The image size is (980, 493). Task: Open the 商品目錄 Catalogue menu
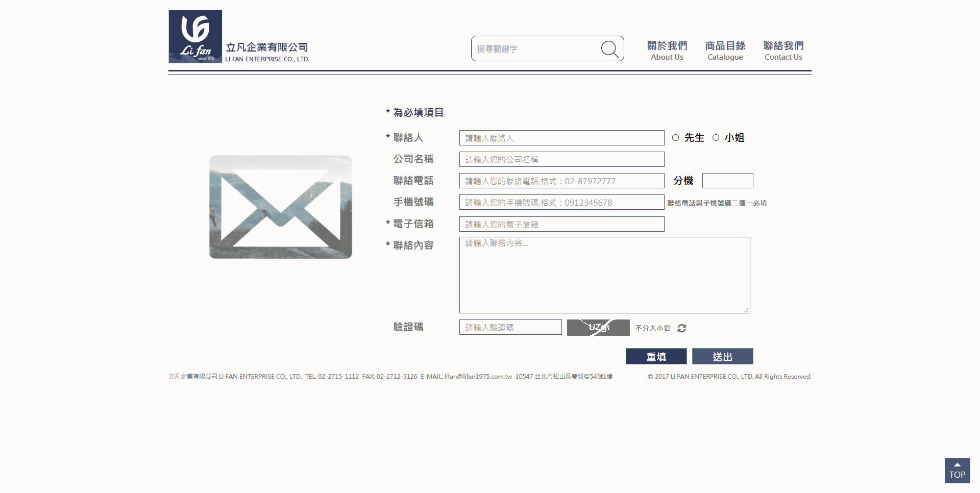(x=725, y=50)
